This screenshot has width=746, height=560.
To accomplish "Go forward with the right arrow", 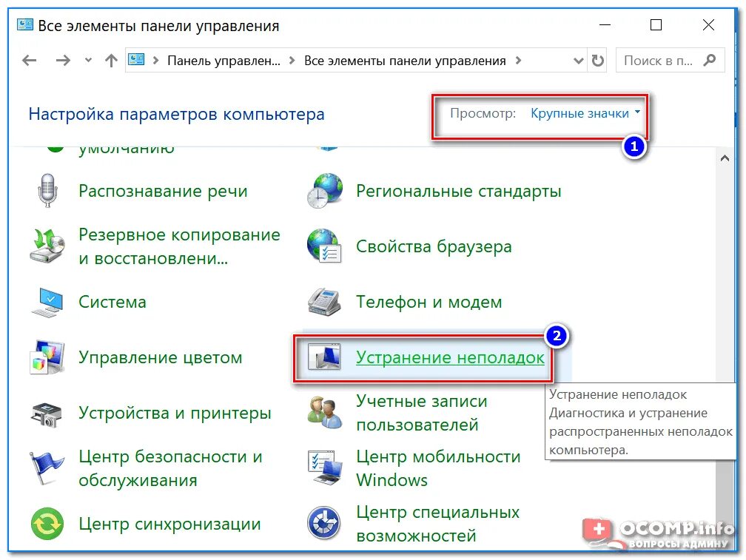I will (63, 61).
